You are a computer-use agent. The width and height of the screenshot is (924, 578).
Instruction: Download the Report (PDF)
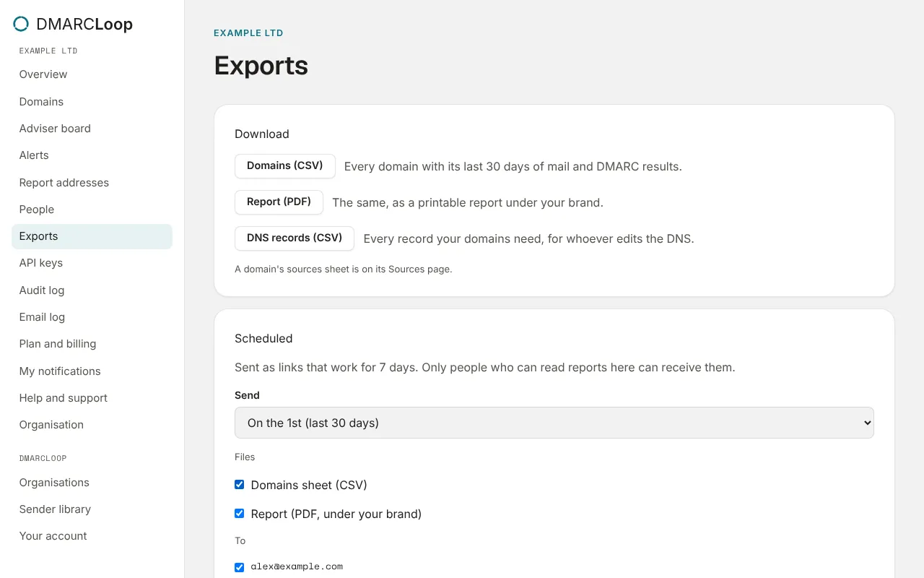[x=279, y=202]
